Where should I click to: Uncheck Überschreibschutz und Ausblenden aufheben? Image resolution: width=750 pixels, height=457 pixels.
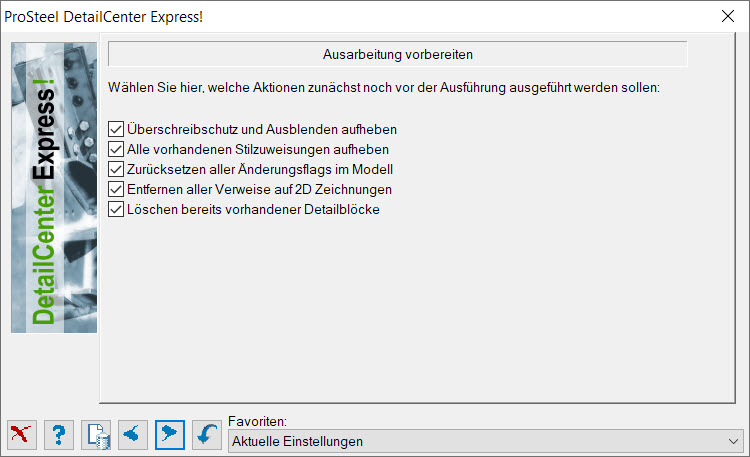pos(116,129)
